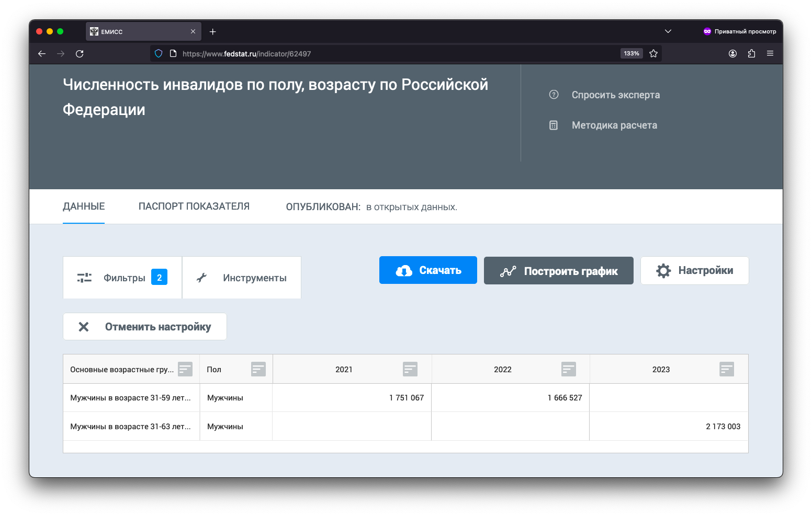Viewport: 812px width, 516px height.
Task: Click the filter icon in the 2021 column header
Action: coord(410,369)
